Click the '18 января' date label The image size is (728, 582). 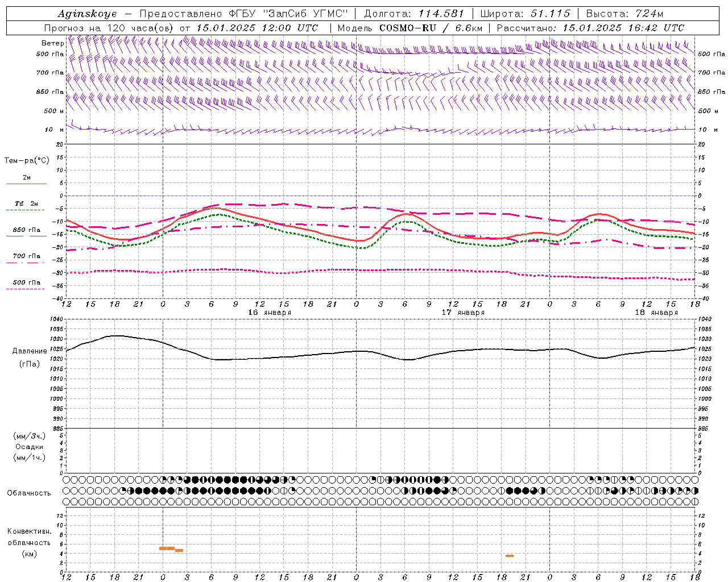tap(656, 313)
